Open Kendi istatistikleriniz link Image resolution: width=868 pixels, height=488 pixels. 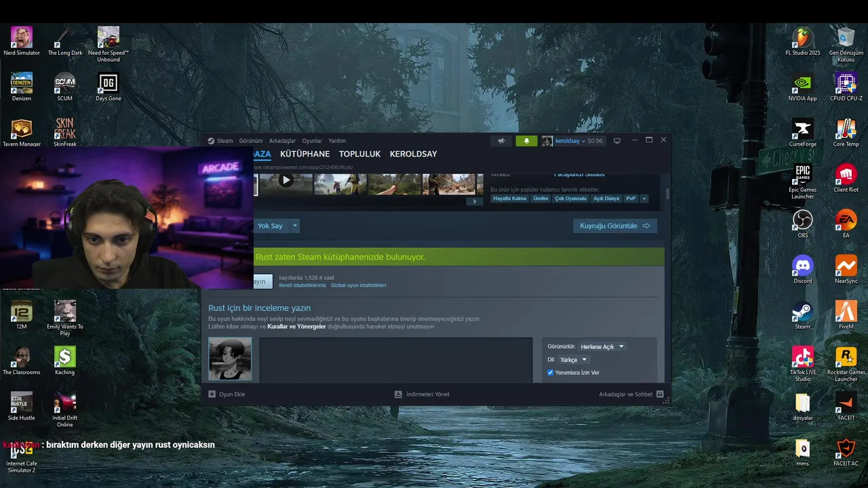(x=302, y=285)
